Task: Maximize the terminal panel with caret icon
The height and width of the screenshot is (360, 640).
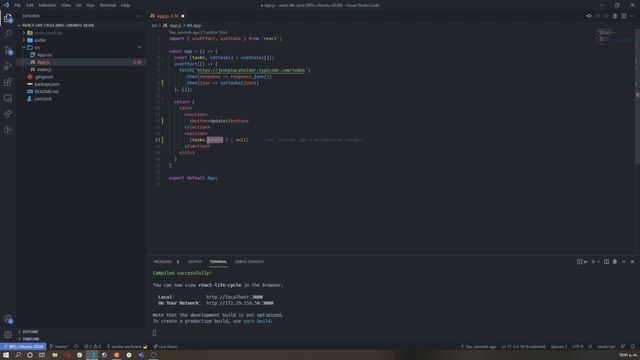Action: click(x=624, y=262)
